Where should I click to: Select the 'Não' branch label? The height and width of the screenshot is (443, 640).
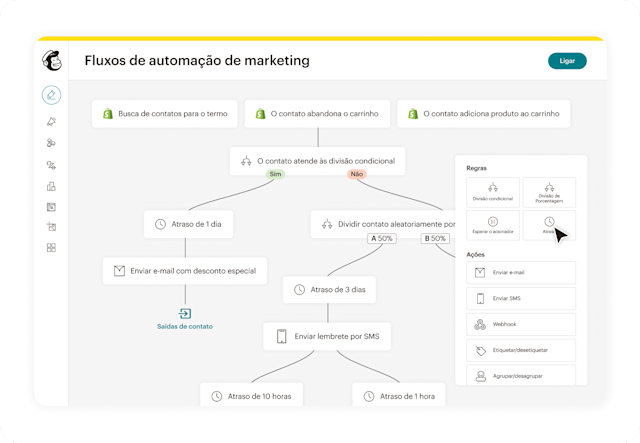[x=356, y=174]
